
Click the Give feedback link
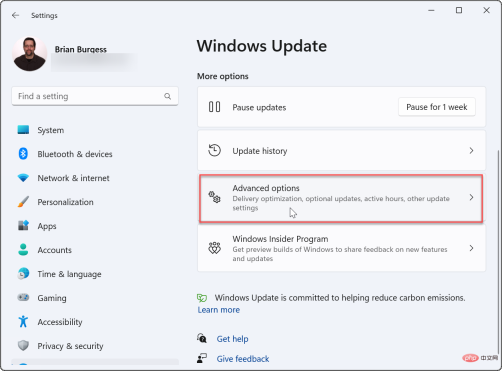coord(243,359)
